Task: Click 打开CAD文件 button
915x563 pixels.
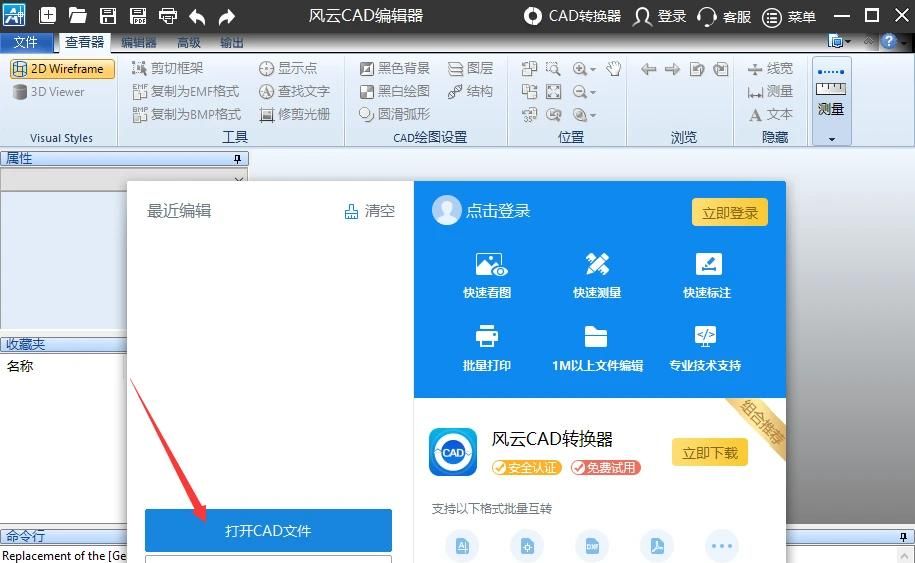Action: (268, 530)
